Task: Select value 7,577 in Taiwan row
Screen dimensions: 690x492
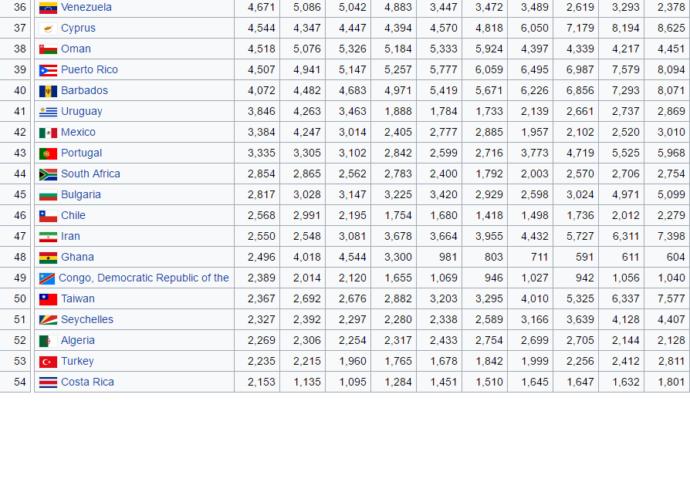Action: pos(671,299)
